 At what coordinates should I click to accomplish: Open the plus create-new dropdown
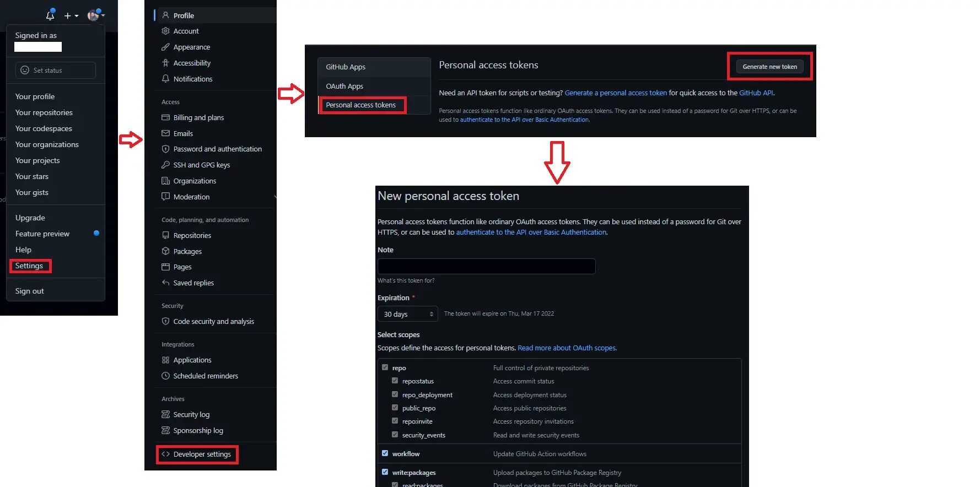(71, 16)
